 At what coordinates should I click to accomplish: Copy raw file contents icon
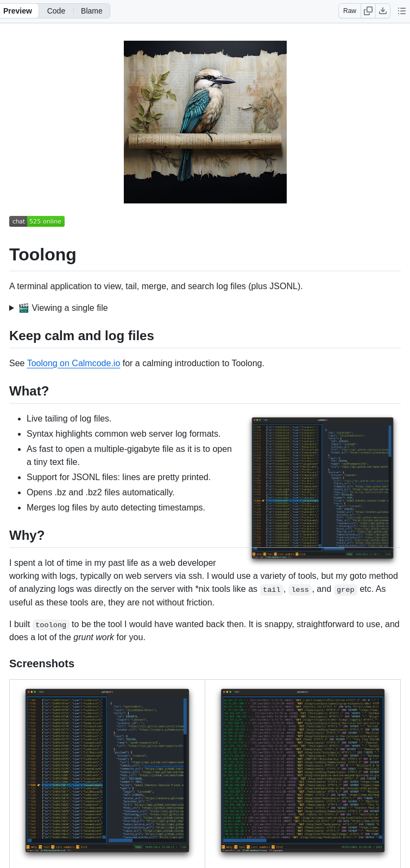368,11
